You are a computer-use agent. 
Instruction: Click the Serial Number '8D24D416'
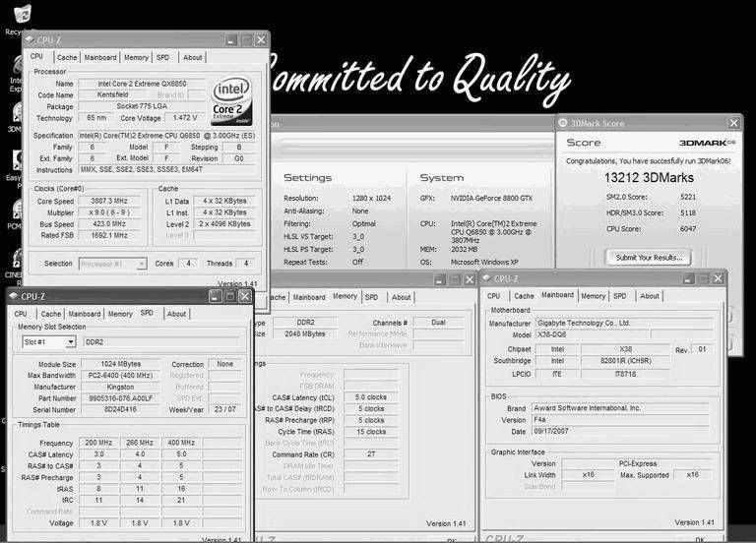(120, 409)
